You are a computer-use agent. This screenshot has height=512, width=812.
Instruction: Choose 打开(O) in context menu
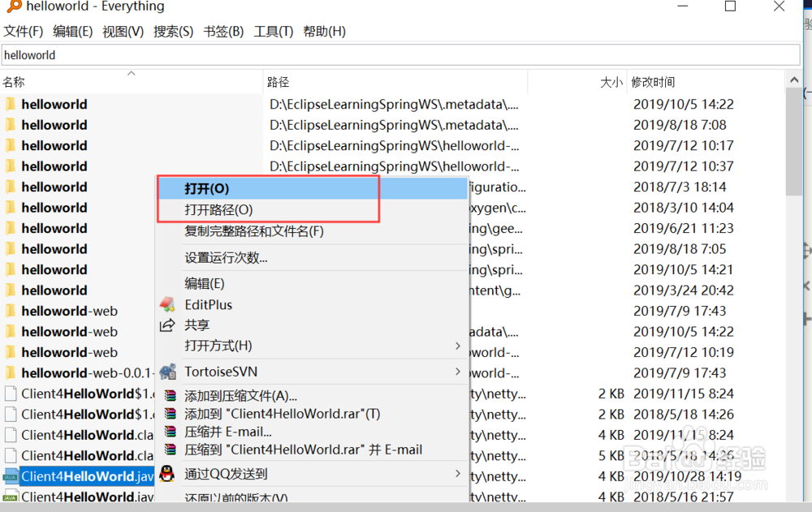[x=313, y=188]
